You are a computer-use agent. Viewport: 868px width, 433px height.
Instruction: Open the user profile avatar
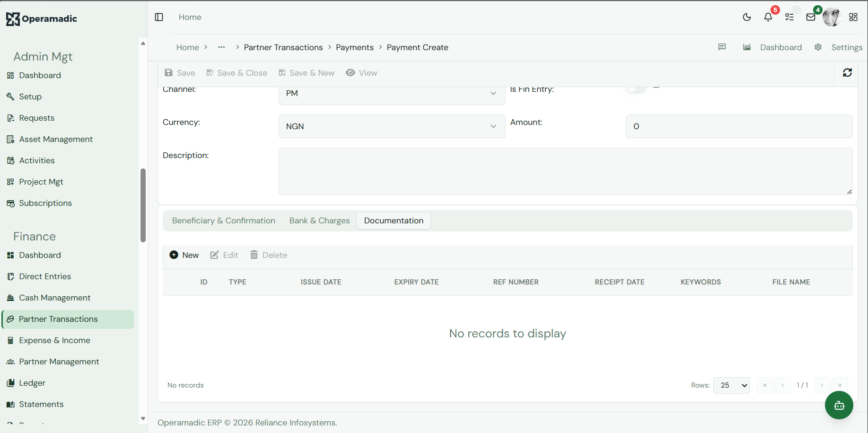click(832, 17)
